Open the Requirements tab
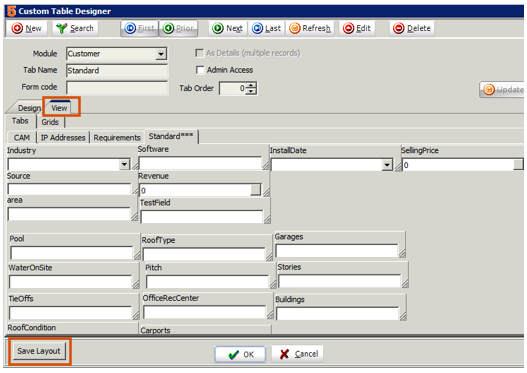The width and height of the screenshot is (527, 373). tap(117, 137)
